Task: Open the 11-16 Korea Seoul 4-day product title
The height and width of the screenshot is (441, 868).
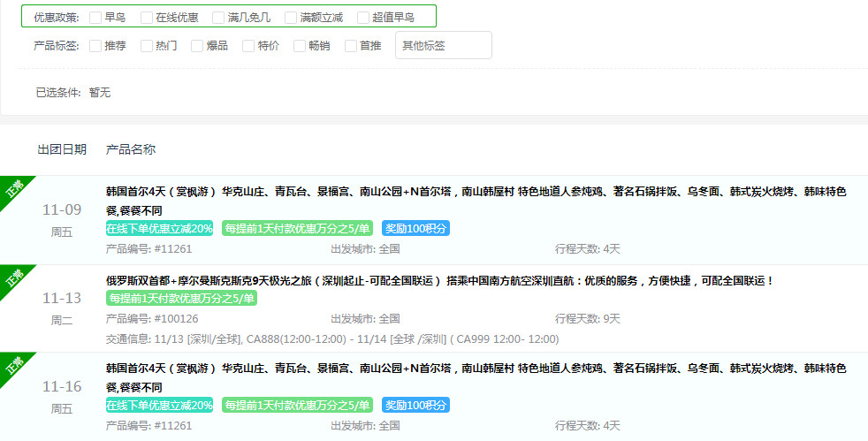Action: click(476, 378)
